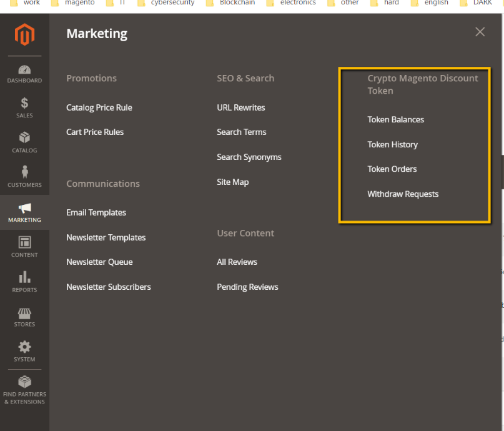The height and width of the screenshot is (431, 504).
Task: Select the Catalog box icon
Action: [24, 138]
